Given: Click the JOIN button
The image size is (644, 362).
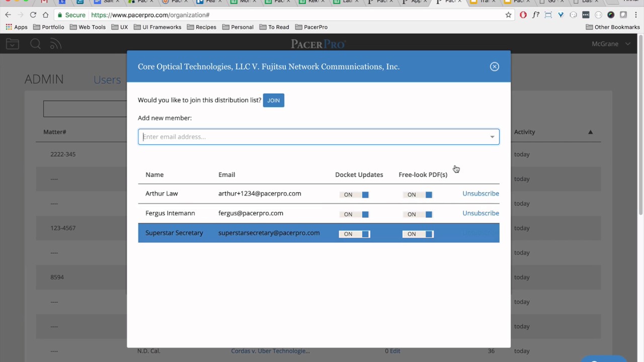Looking at the screenshot, I should pos(274,100).
